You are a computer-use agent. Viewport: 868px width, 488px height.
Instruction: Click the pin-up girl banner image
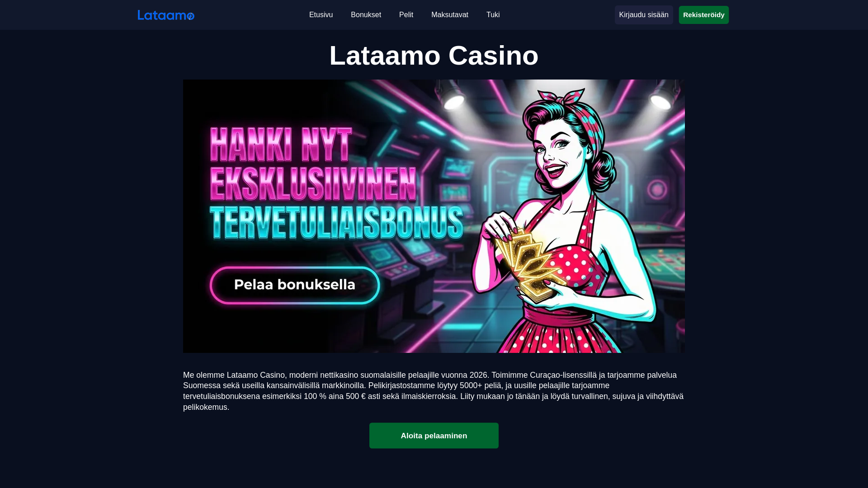(434, 216)
